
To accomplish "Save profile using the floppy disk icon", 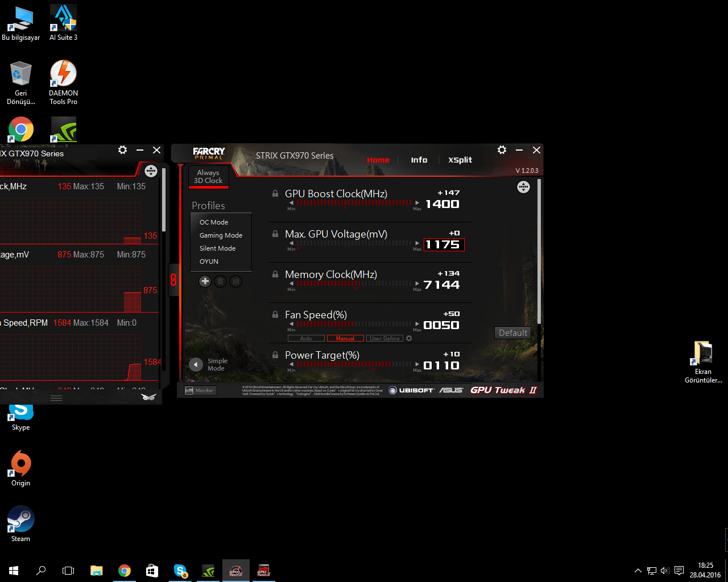I will [235, 281].
